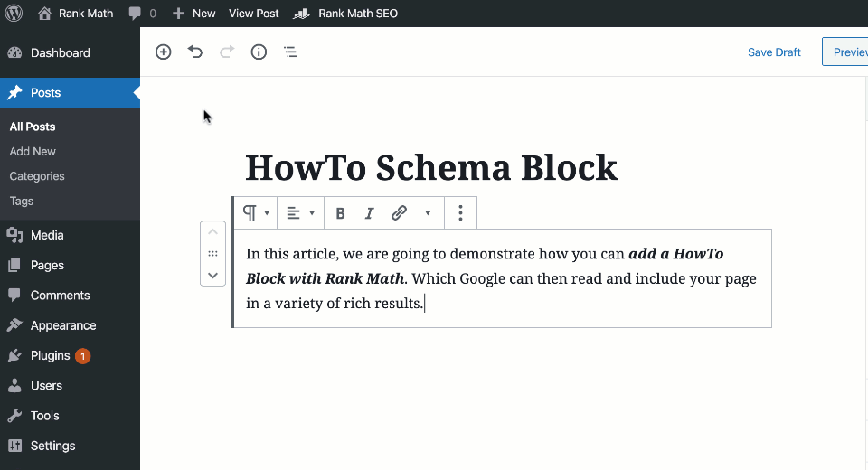
Task: Open Posts in the sidebar
Action: [70, 92]
